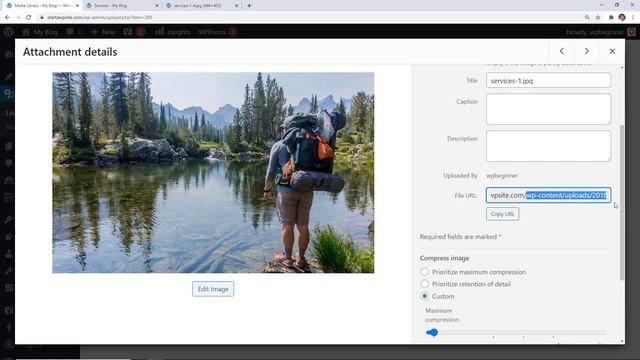
Task: Close the Attachment details dialog
Action: click(x=612, y=51)
